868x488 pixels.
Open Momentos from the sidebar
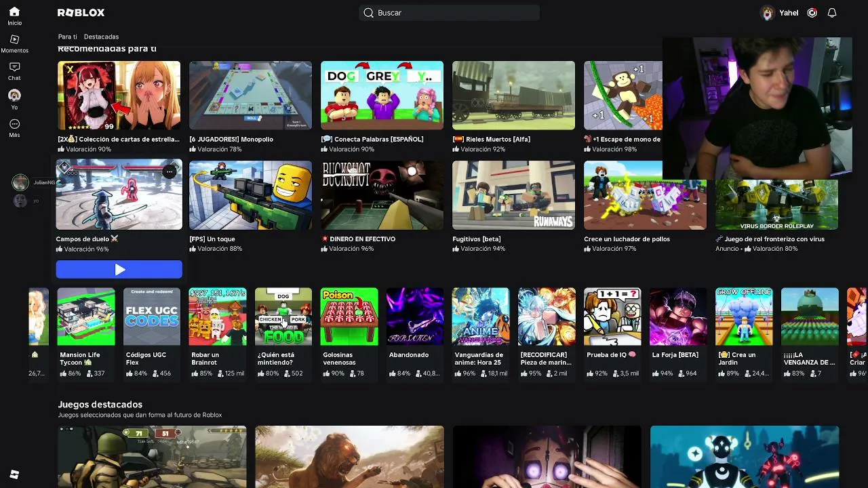click(14, 44)
